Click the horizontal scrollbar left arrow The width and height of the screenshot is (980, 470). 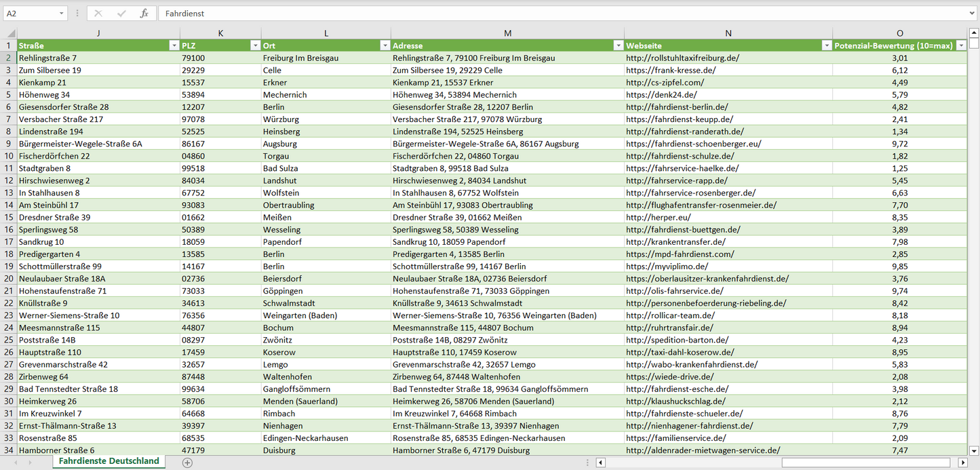pyautogui.click(x=600, y=463)
